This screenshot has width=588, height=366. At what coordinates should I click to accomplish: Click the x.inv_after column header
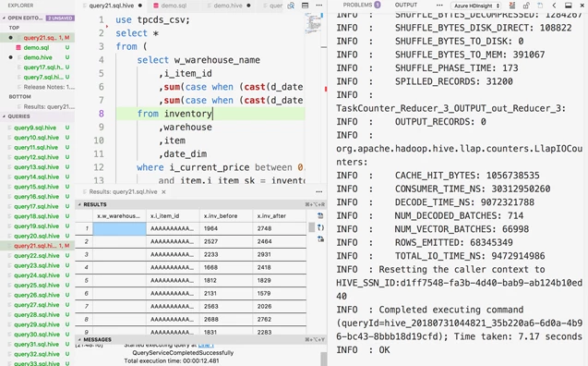280,216
